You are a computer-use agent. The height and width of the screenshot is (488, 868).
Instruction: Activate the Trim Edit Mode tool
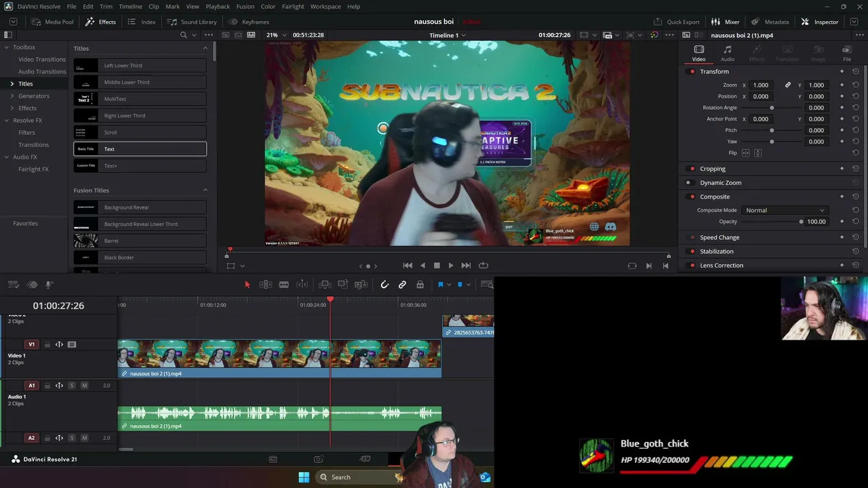tap(266, 285)
